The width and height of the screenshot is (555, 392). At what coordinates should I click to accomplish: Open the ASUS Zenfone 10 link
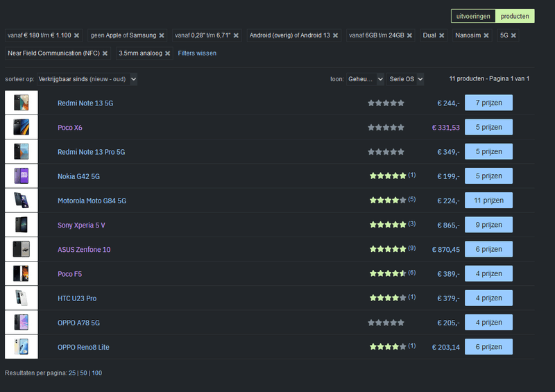coord(84,250)
